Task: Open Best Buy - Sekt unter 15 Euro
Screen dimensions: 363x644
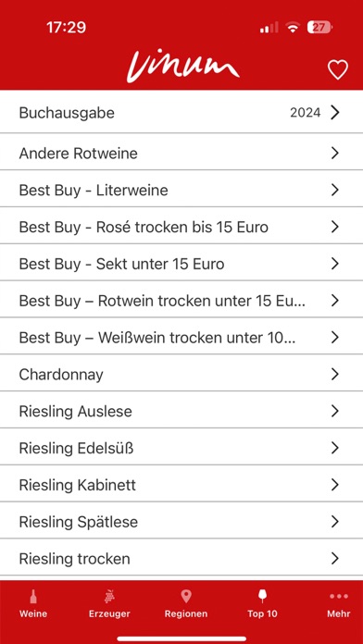Action: coord(181,264)
